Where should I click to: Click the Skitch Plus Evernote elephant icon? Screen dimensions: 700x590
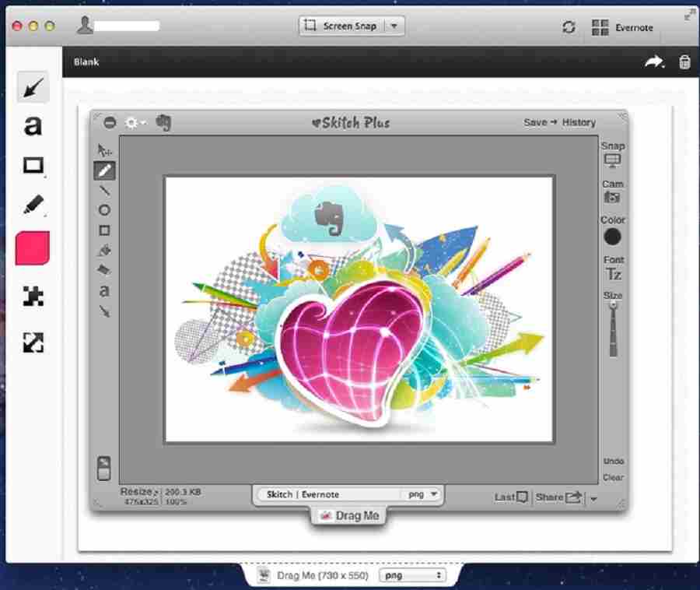coord(163,123)
